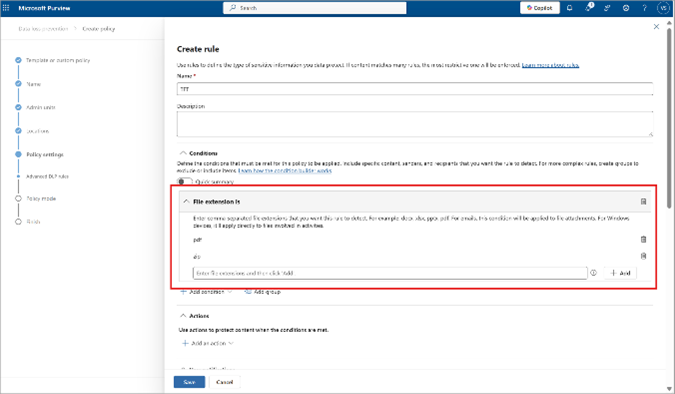Click the scrollbar up arrow
This screenshot has height=394, width=675.
[x=669, y=22]
